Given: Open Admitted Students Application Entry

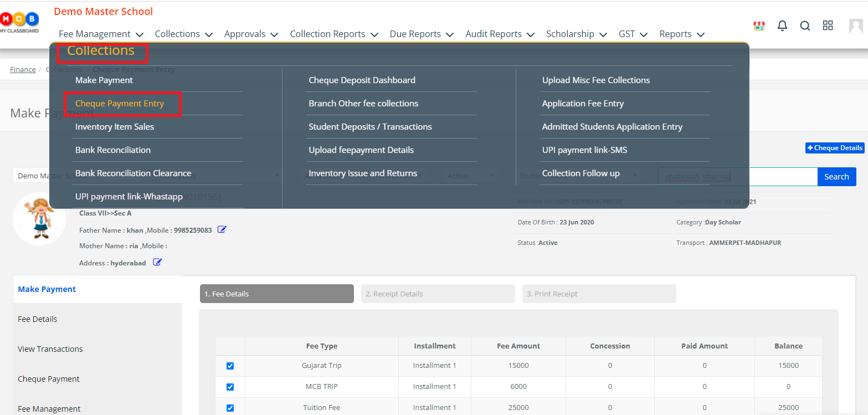Looking at the screenshot, I should 612,127.
